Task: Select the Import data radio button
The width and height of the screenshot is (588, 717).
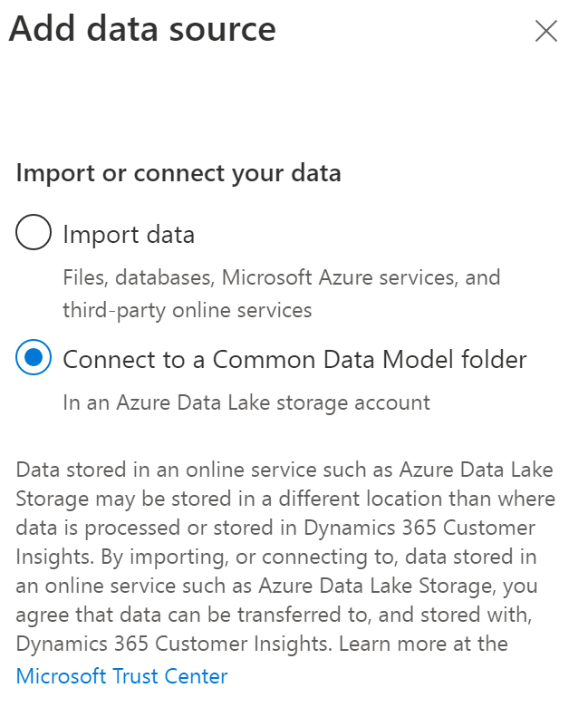Action: click(34, 236)
